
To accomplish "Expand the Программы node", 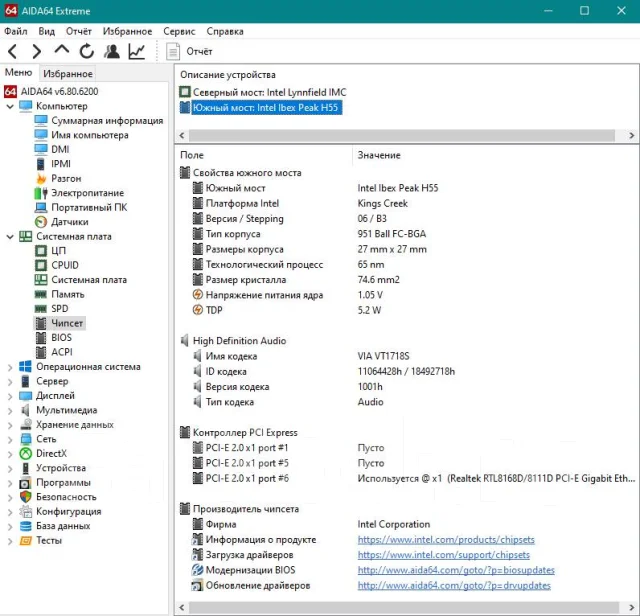I will 10,483.
